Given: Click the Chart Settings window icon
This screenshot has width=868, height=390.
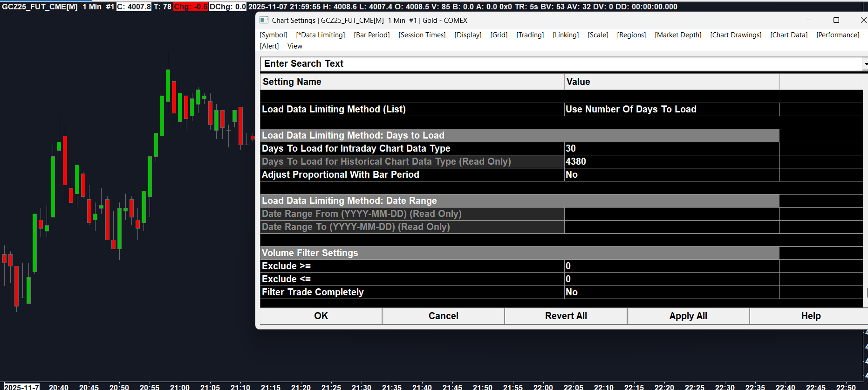Looking at the screenshot, I should (264, 20).
